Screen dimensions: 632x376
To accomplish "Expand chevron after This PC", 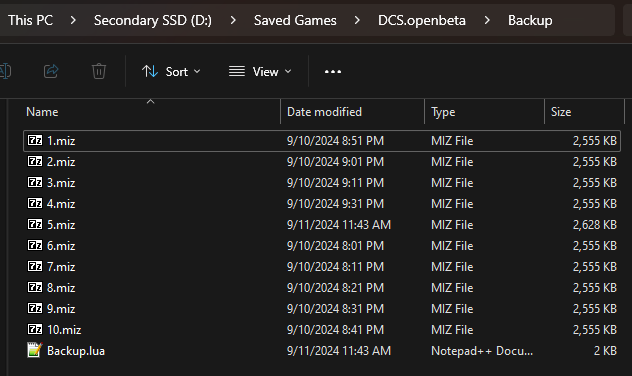I will pyautogui.click(x=73, y=20).
